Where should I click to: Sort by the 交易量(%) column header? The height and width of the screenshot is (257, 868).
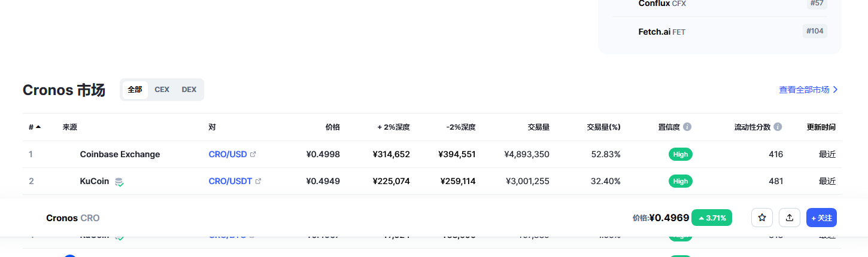[603, 127]
